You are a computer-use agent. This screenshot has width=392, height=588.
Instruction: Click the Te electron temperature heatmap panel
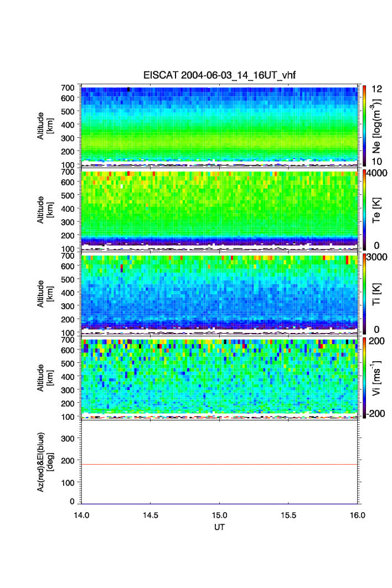coord(220,209)
